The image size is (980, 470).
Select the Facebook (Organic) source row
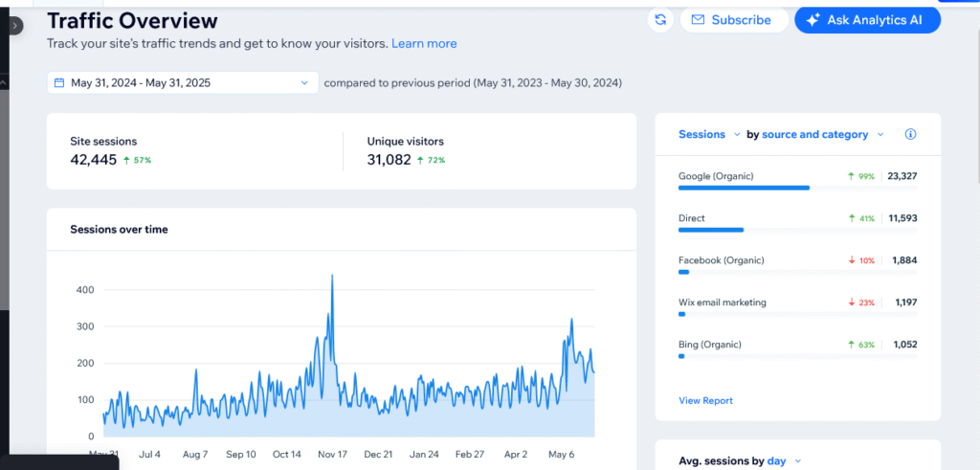[797, 265]
